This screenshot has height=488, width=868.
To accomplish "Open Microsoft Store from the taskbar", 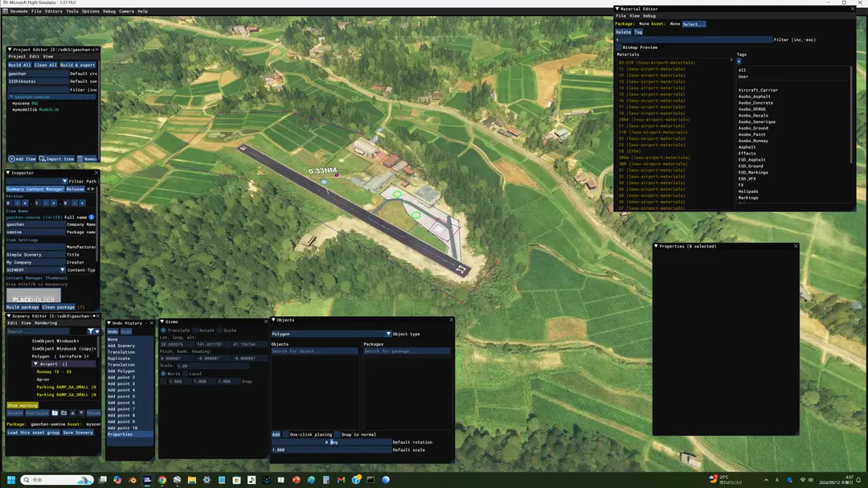I will [x=236, y=480].
